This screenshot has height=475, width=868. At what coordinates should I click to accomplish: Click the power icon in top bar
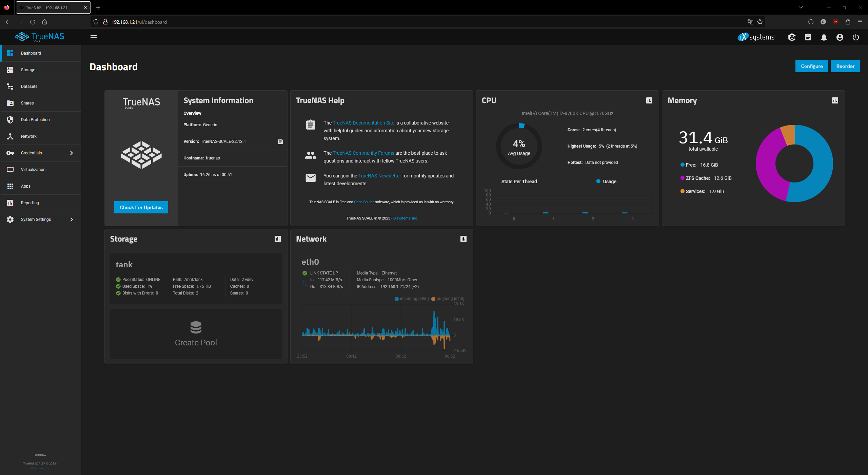pos(855,37)
